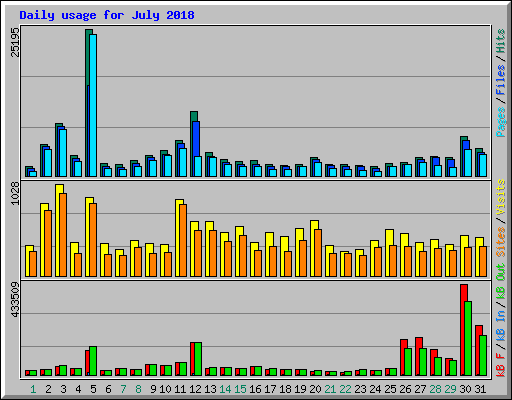Click day label 6 on the x-axis

(x=108, y=389)
